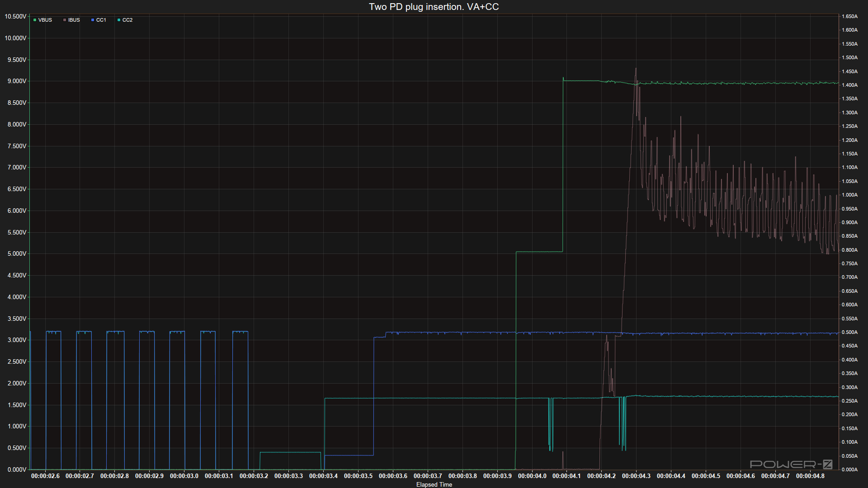
Task: Toggle the IBUS series legend label
Action: coord(74,20)
